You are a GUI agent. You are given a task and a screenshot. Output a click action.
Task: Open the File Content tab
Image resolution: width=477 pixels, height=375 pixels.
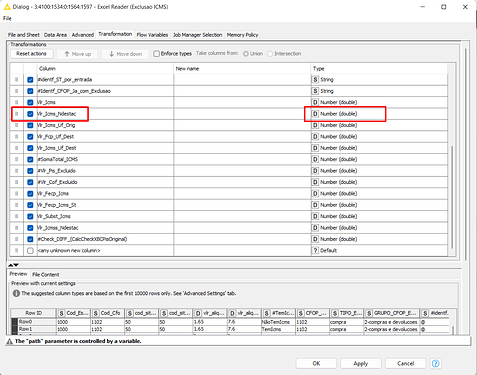point(46,275)
